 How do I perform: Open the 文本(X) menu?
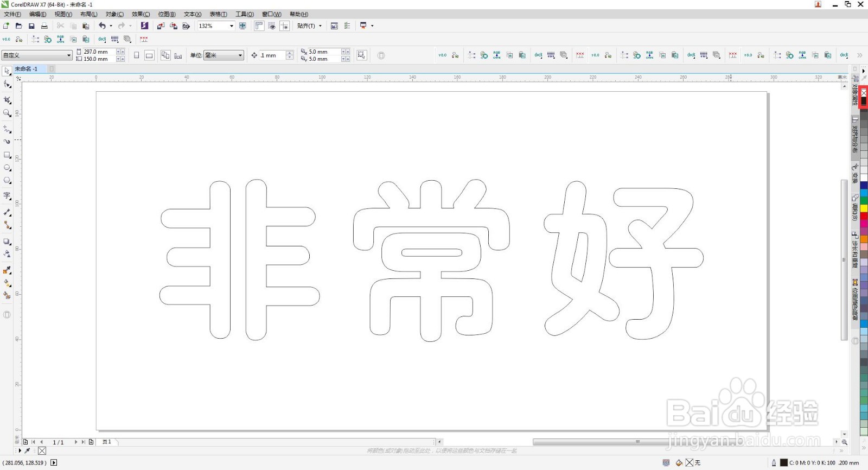(193, 14)
